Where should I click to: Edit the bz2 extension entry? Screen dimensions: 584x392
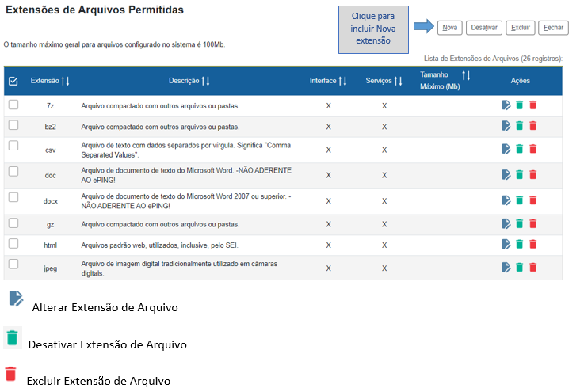pos(506,126)
